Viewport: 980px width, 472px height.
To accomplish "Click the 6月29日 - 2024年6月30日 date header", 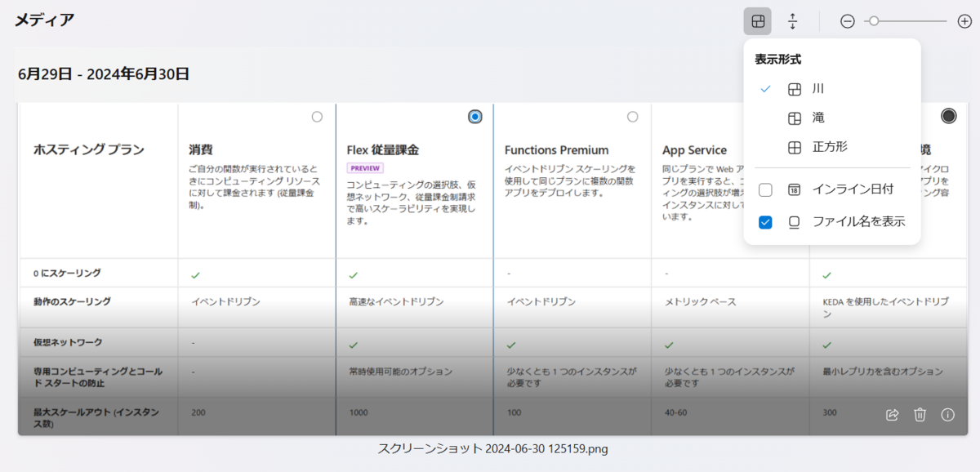I will 104,73.
